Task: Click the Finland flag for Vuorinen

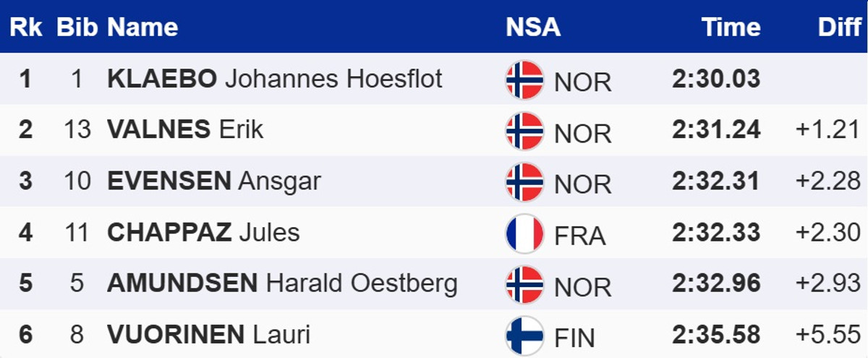Action: [524, 336]
